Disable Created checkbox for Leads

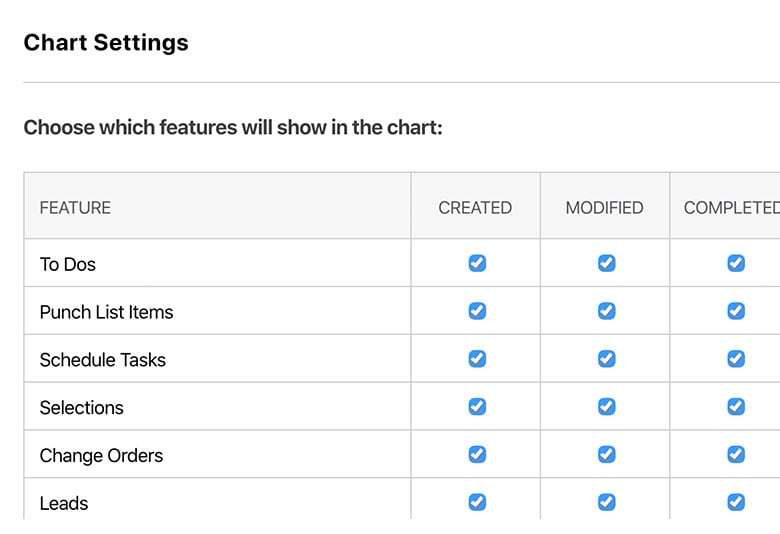pyautogui.click(x=477, y=502)
